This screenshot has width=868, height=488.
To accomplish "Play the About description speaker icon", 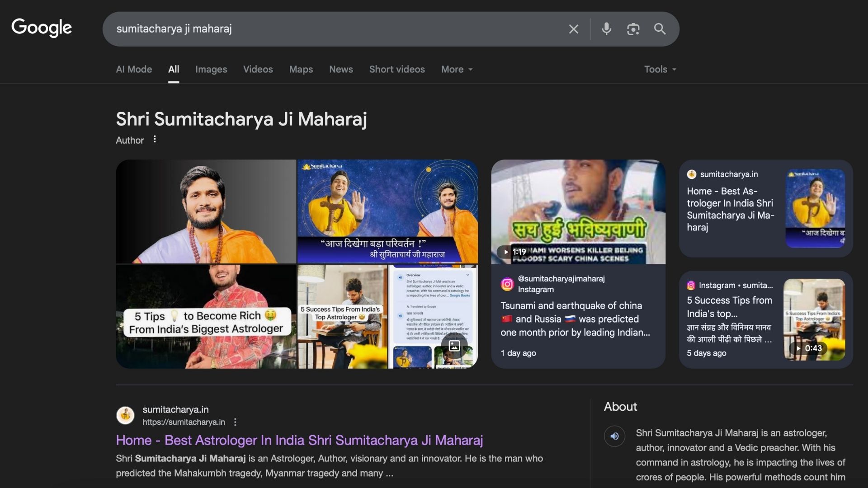I will point(614,436).
